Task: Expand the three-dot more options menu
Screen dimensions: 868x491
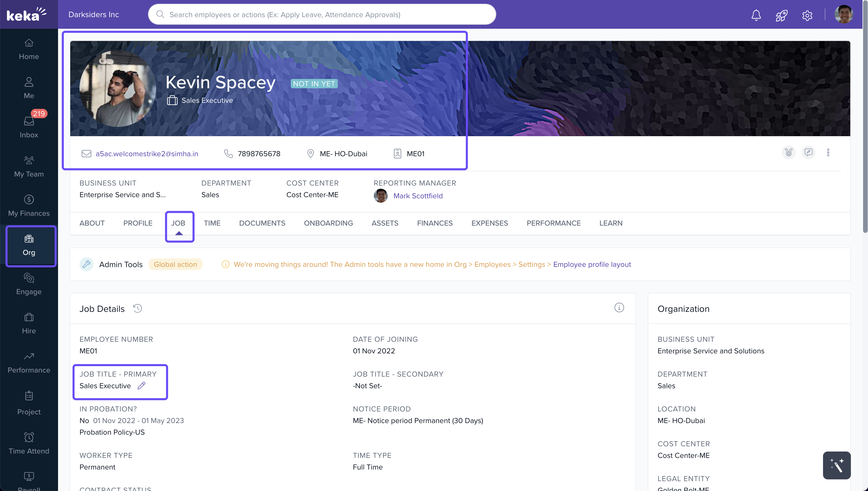Action: (x=828, y=152)
